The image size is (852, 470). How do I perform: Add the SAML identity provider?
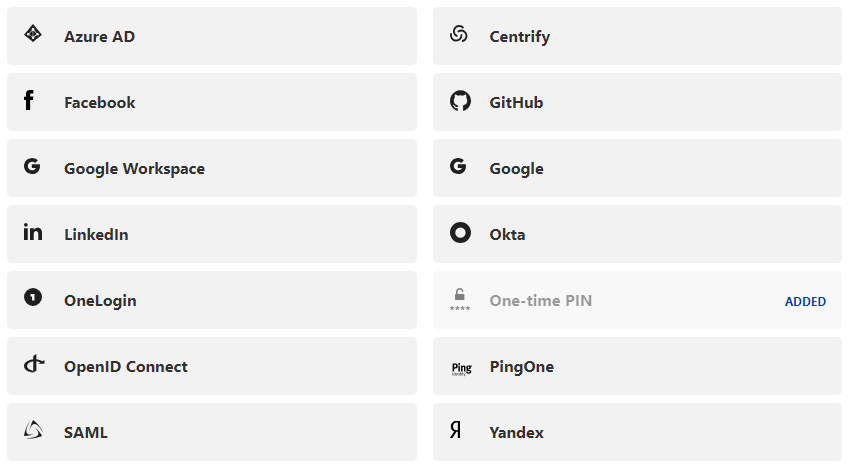pyautogui.click(x=86, y=433)
